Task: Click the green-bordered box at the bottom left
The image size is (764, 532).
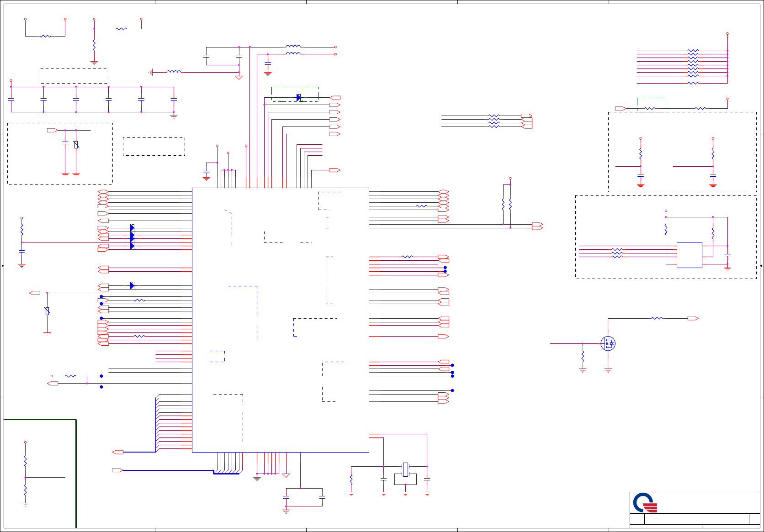Action: [x=40, y=474]
